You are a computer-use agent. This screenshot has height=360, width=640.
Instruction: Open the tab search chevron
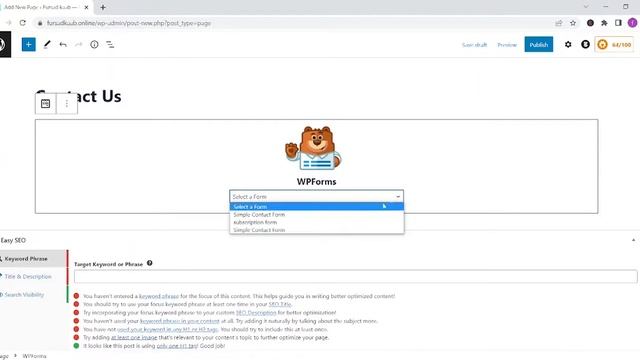[x=586, y=7]
